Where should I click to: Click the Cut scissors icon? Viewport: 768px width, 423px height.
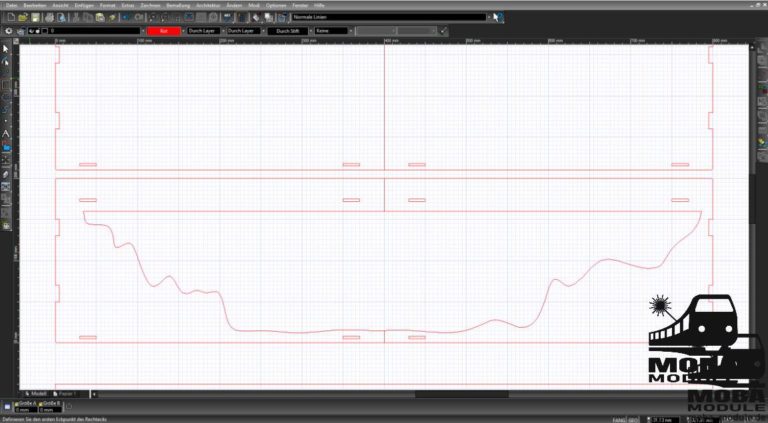click(76, 18)
